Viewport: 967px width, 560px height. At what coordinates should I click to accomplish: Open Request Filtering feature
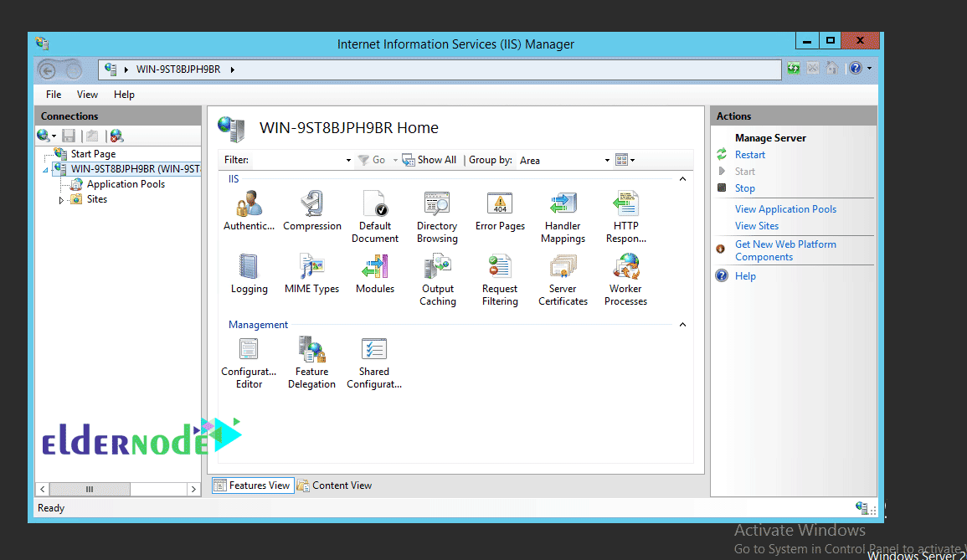(500, 280)
